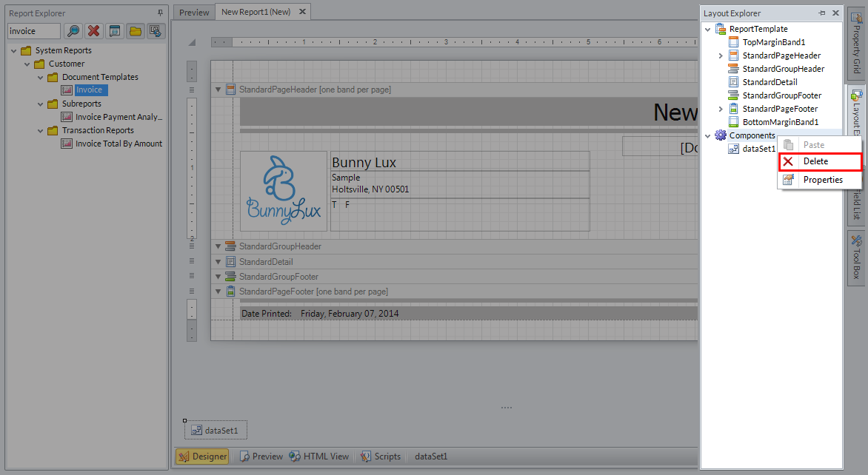Collapse the System Reports folder
868x475 pixels.
pyautogui.click(x=14, y=50)
